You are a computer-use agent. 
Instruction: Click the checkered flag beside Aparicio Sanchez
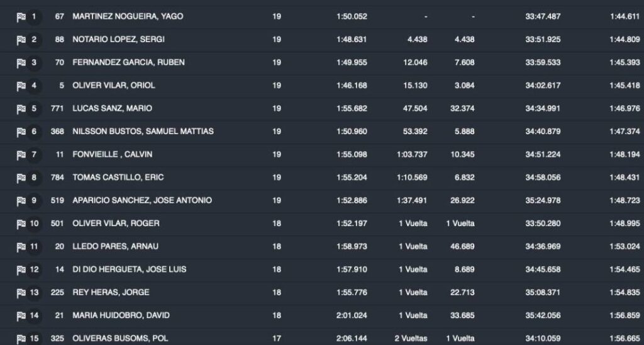tap(21, 200)
